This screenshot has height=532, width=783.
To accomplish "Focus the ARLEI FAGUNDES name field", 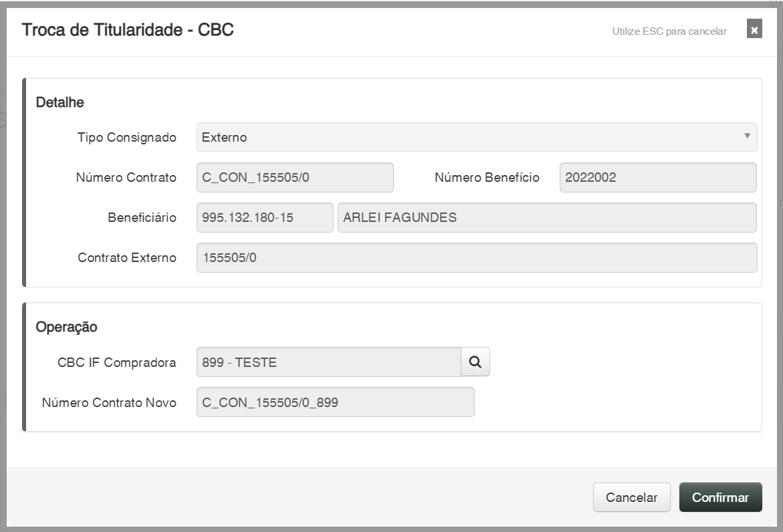I will click(547, 218).
